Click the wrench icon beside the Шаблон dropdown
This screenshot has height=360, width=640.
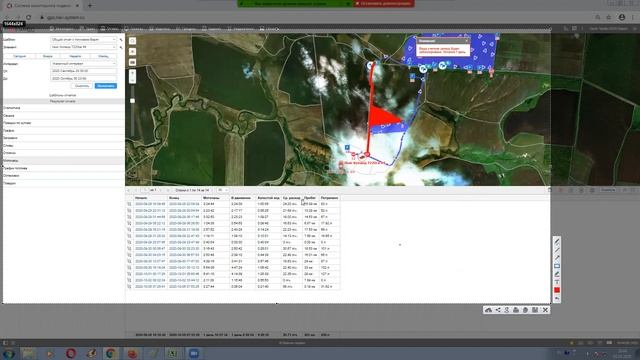click(121, 40)
